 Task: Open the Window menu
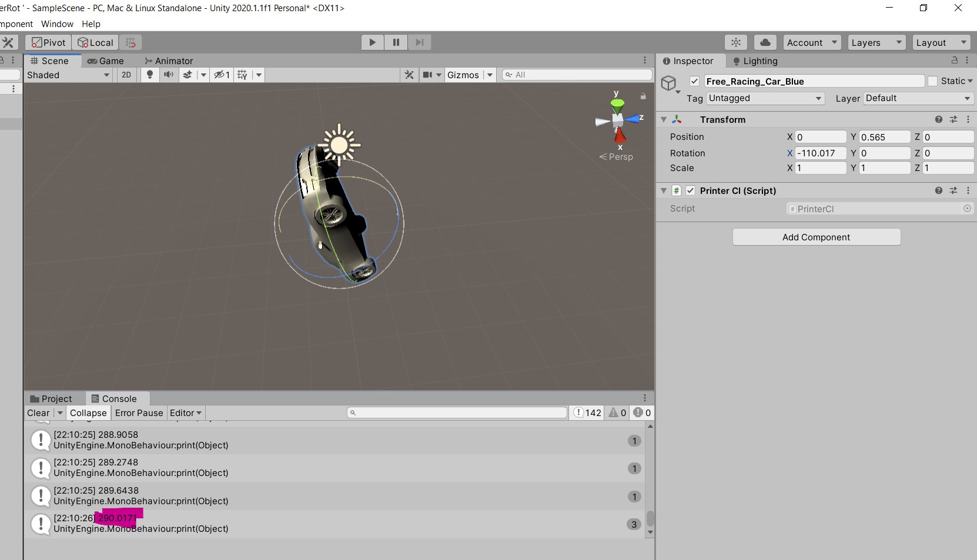56,24
